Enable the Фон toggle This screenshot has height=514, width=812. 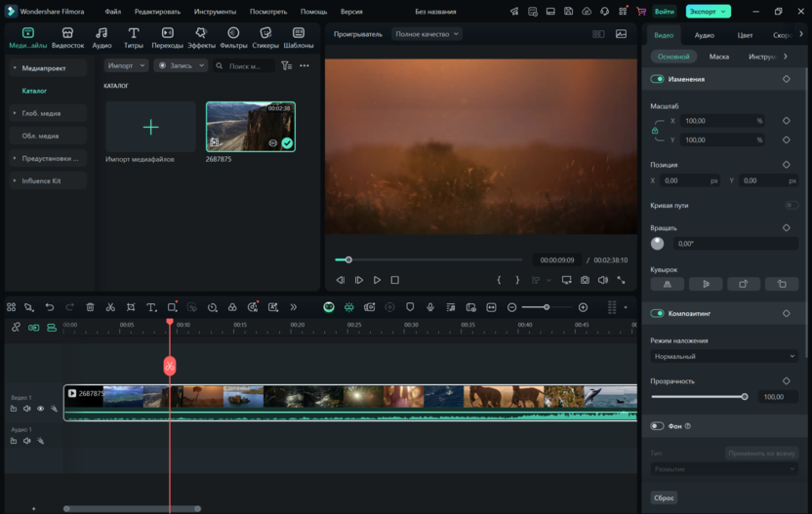pos(658,426)
